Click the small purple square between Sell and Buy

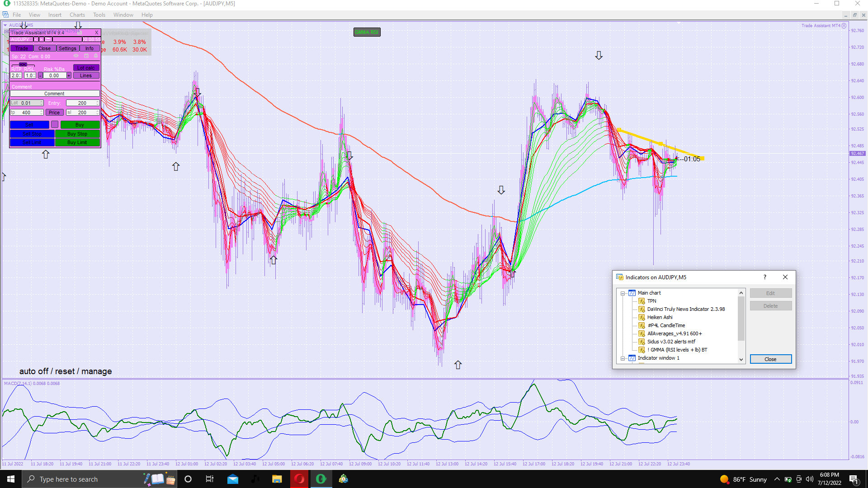pyautogui.click(x=55, y=124)
